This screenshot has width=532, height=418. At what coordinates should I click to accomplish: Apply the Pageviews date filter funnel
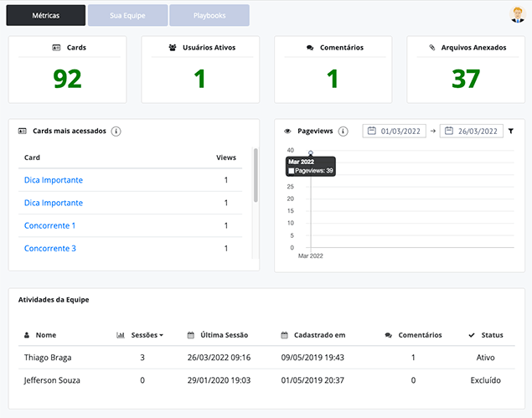click(x=510, y=131)
